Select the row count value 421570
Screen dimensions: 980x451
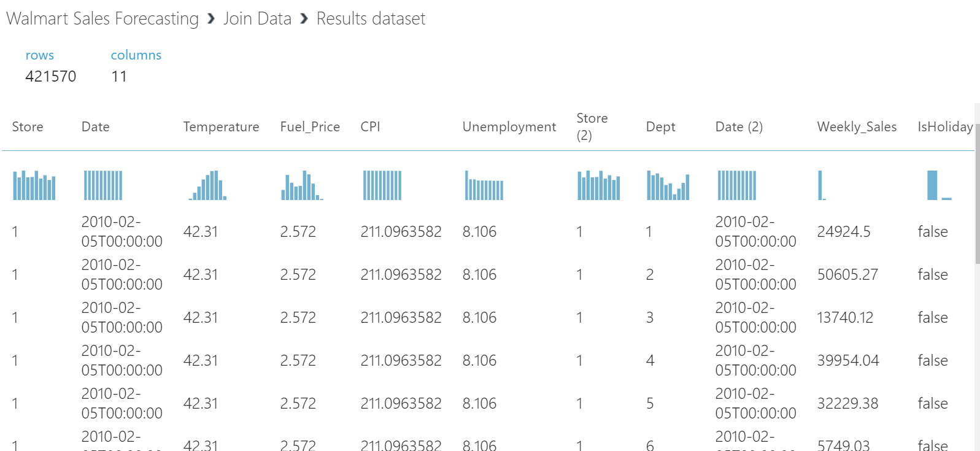(x=51, y=77)
